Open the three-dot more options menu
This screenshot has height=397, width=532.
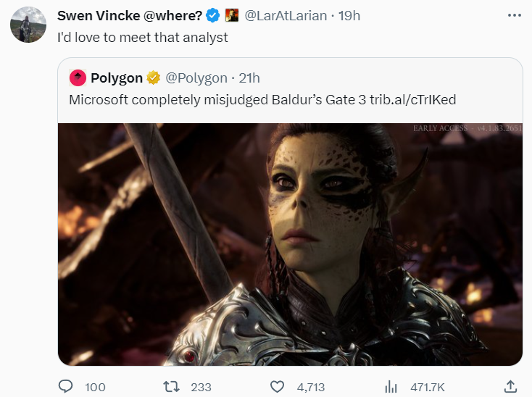tap(515, 15)
